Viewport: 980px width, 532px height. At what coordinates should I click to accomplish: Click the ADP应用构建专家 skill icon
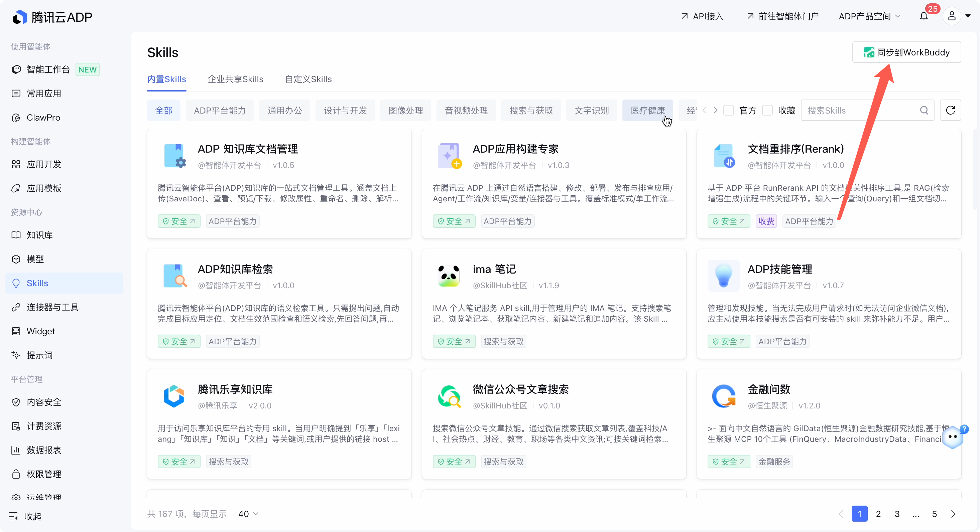tap(449, 155)
